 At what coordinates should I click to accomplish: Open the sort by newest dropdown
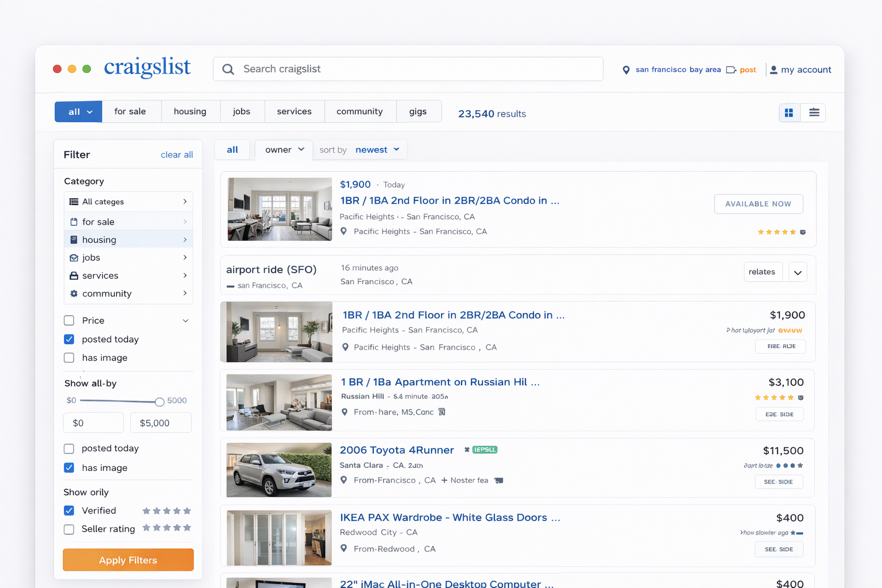pyautogui.click(x=377, y=150)
